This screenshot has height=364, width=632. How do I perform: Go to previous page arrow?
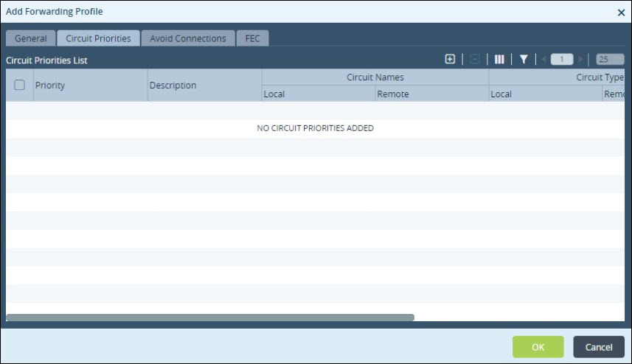pyautogui.click(x=544, y=59)
